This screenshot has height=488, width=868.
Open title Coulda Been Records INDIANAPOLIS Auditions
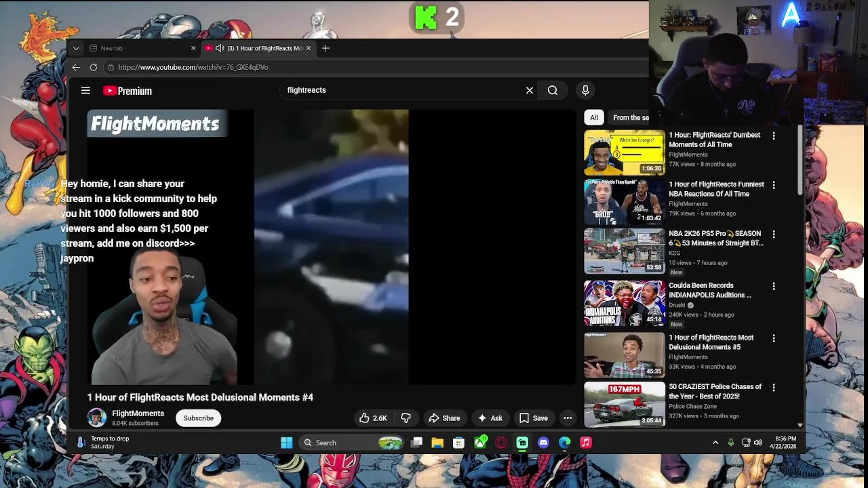710,290
